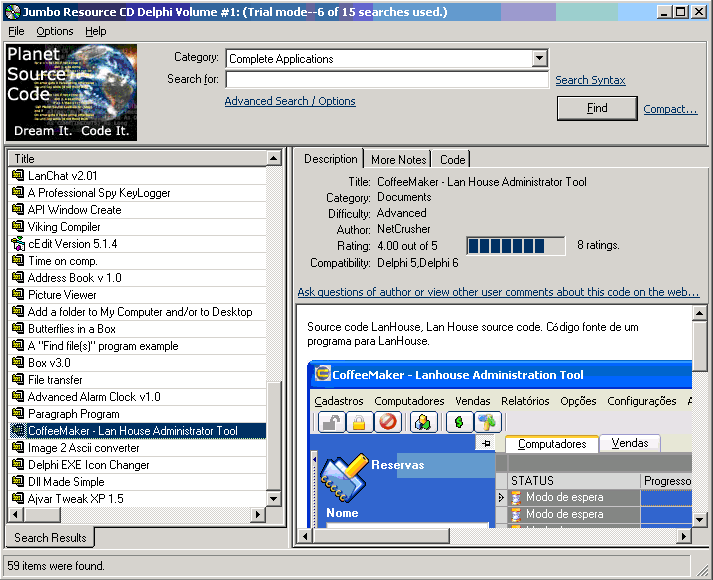
Task: Click description pane scroll right arrow
Action: coord(683,536)
